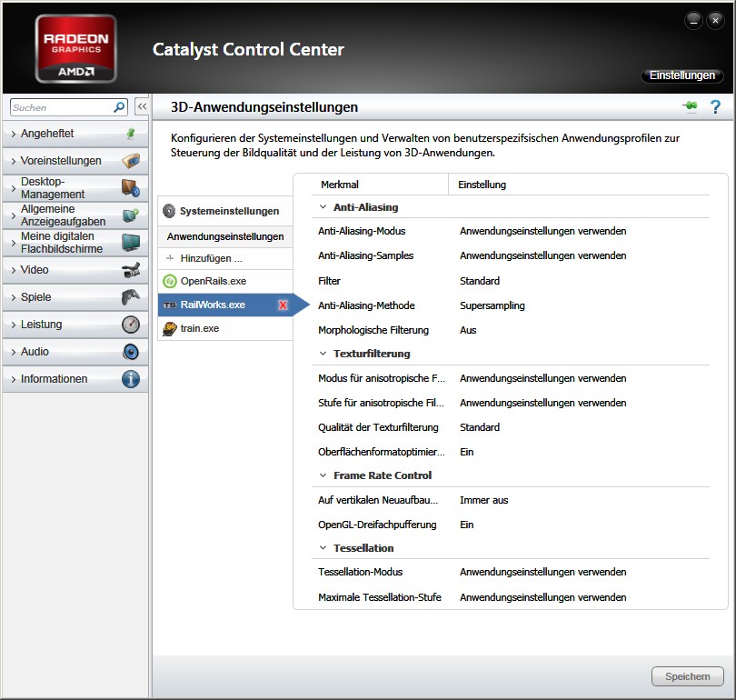This screenshot has height=700, width=736.
Task: Click the Allgemeine Anzeigeaufgaben monitor icon
Action: (x=131, y=215)
